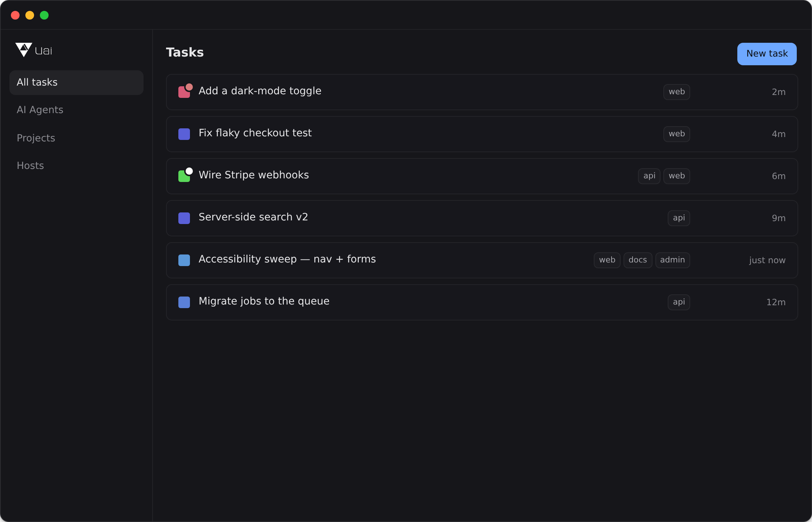Click the api tag on Wire Stripe webhooks row
The height and width of the screenshot is (522, 812).
649,176
